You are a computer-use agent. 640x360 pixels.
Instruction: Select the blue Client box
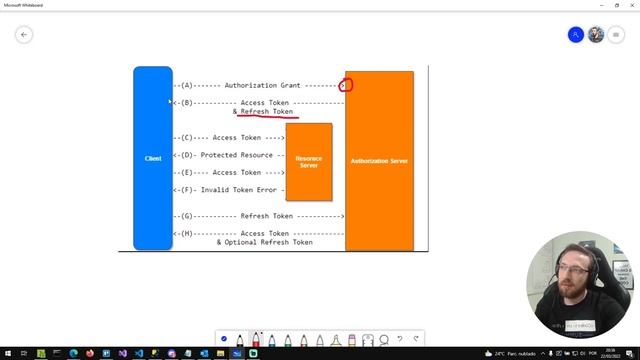click(153, 158)
